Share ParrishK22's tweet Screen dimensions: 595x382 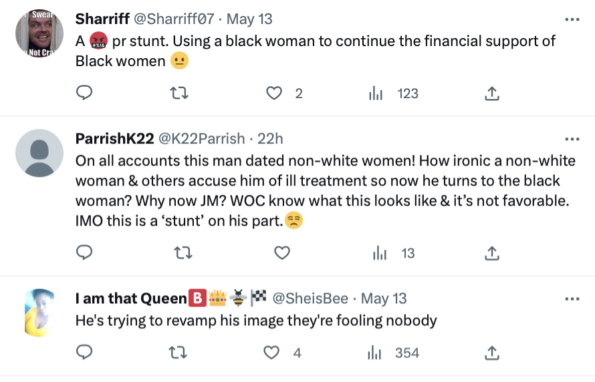coord(492,253)
